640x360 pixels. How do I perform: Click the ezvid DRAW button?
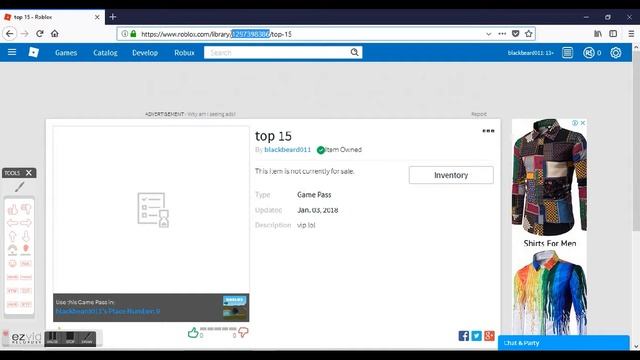point(87,338)
